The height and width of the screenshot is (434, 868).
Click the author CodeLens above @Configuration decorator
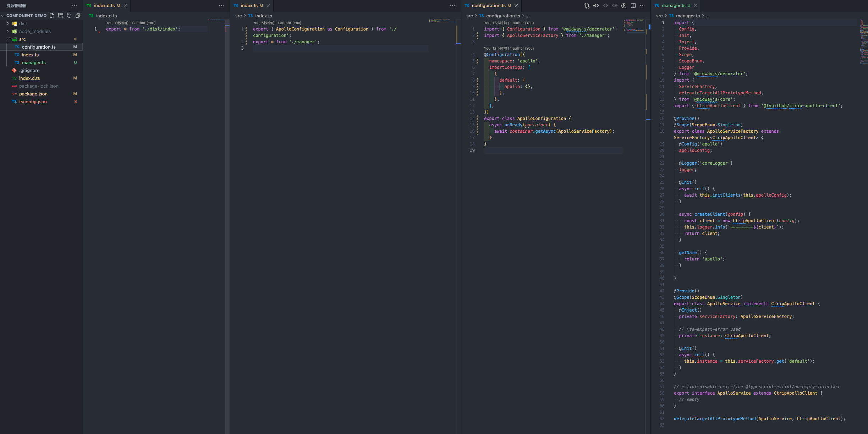pyautogui.click(x=509, y=48)
